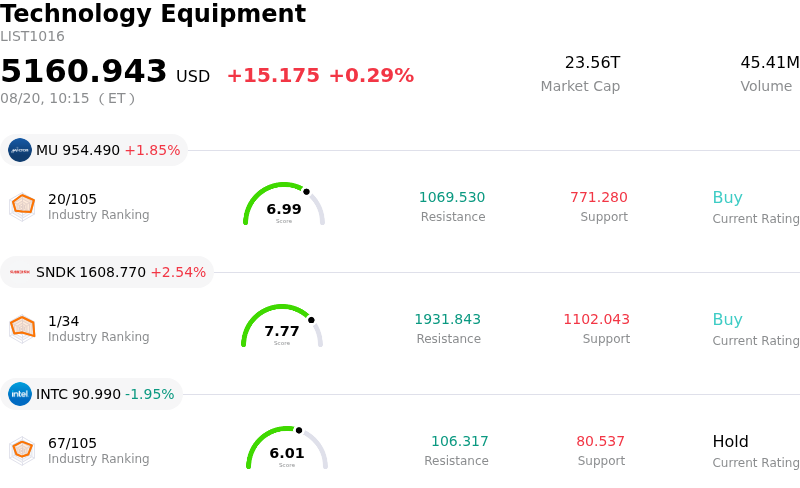
Task: Click the MU 6.99 score gauge
Action: 284,204
